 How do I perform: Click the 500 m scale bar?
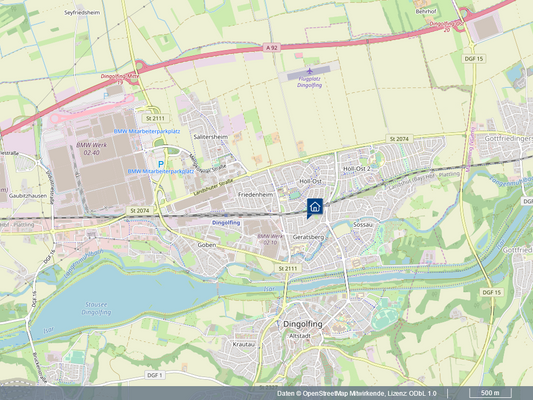click(x=490, y=393)
